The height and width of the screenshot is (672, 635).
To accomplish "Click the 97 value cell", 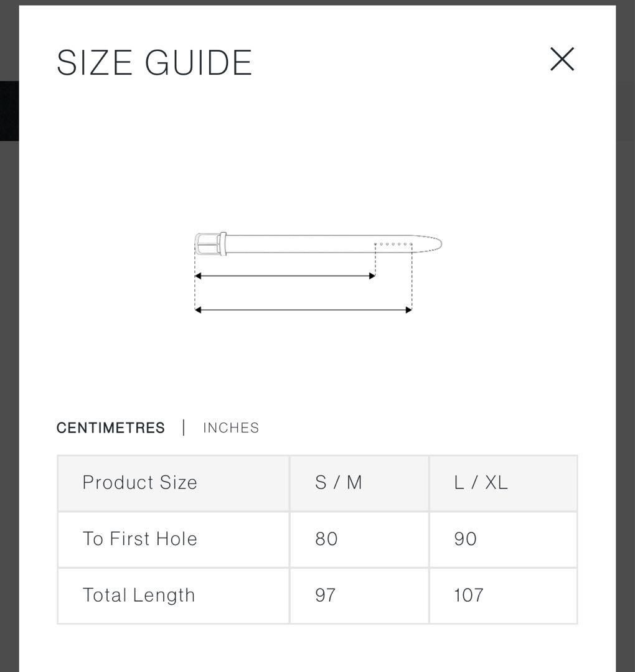I will pos(326,595).
